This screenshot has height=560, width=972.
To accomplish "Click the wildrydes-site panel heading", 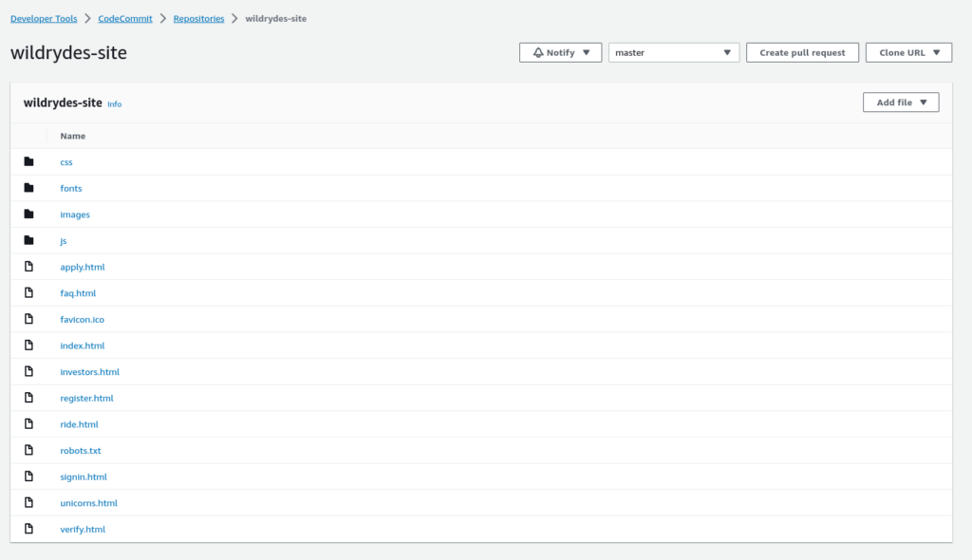I will [x=63, y=103].
